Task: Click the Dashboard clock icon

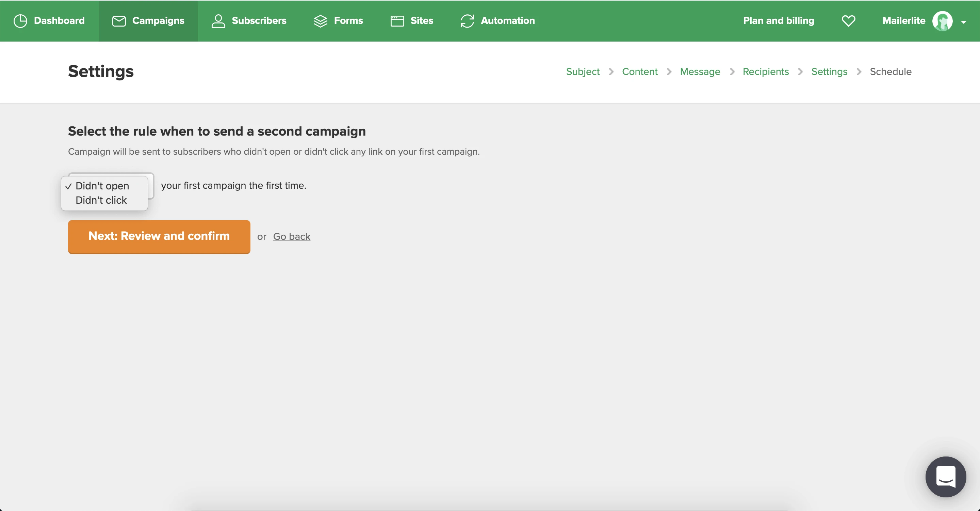Action: pos(20,21)
